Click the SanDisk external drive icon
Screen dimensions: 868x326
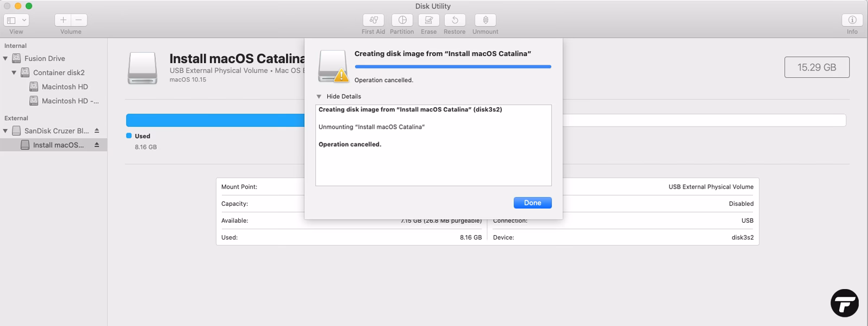point(16,130)
